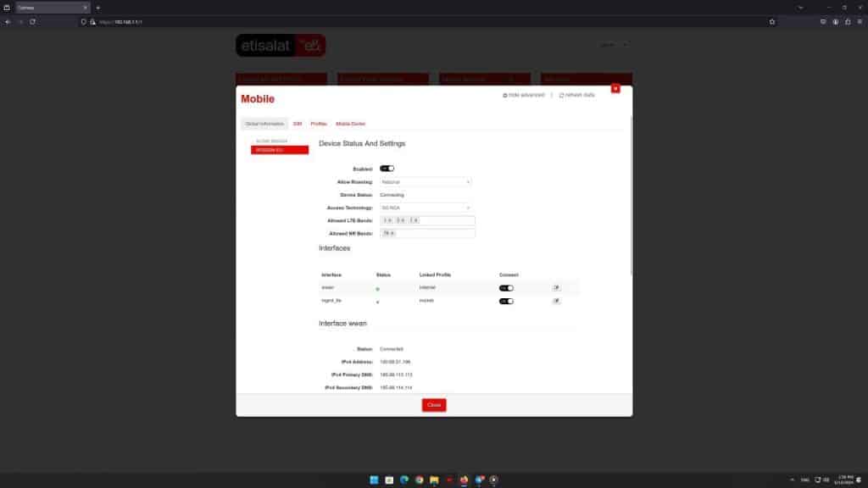Open the Profiles tab
The width and height of the screenshot is (868, 488).
point(319,124)
